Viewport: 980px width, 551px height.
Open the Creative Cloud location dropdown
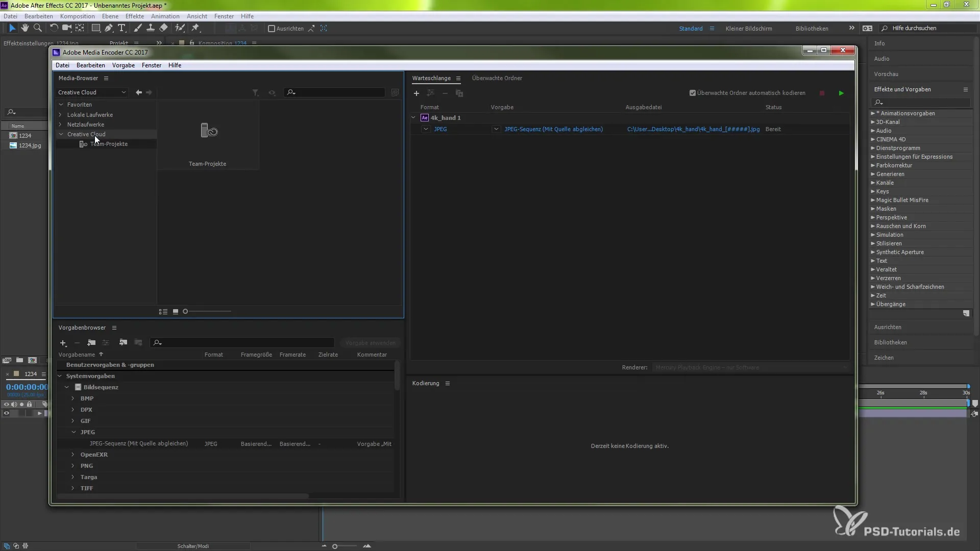92,92
